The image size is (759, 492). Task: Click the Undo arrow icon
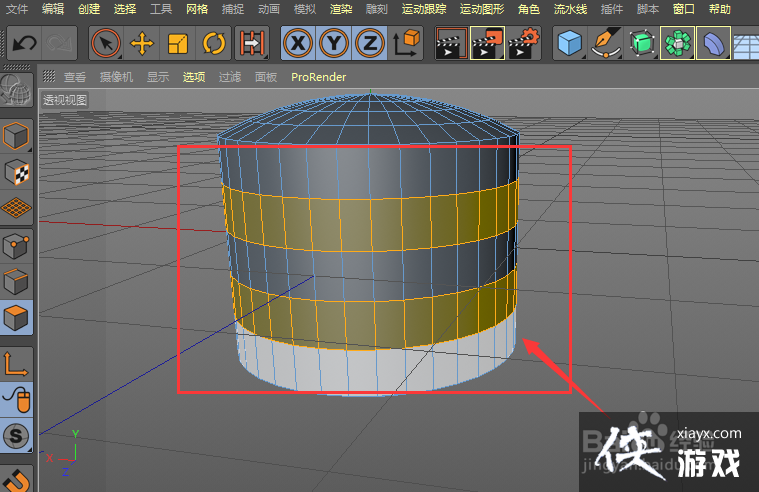click(24, 43)
